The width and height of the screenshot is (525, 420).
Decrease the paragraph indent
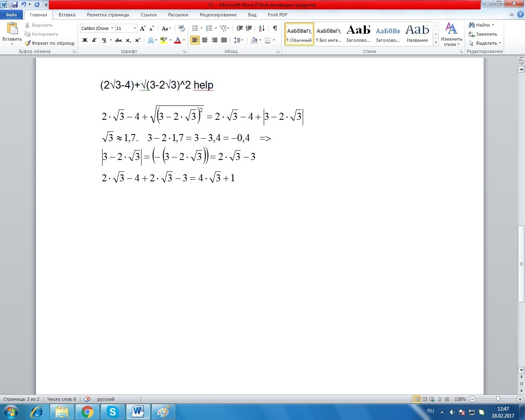240,28
